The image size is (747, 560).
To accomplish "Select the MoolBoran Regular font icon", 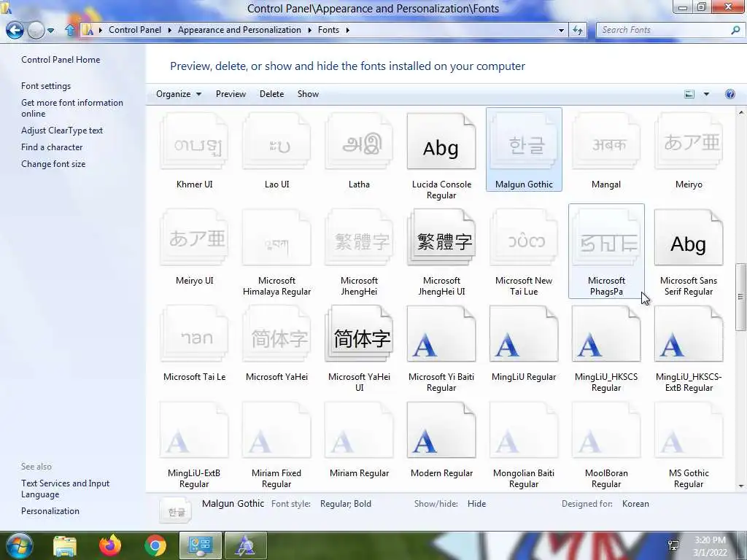I will pos(606,430).
